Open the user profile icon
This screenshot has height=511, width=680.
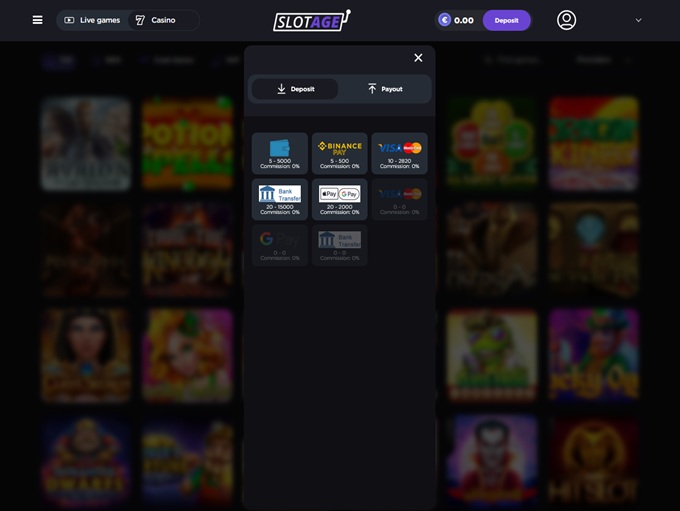pyautogui.click(x=566, y=20)
